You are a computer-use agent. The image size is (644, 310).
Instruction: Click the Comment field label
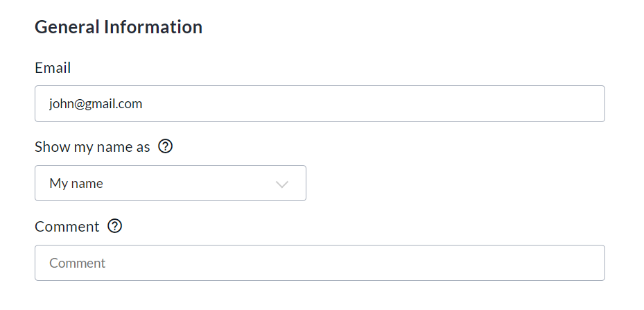point(67,227)
